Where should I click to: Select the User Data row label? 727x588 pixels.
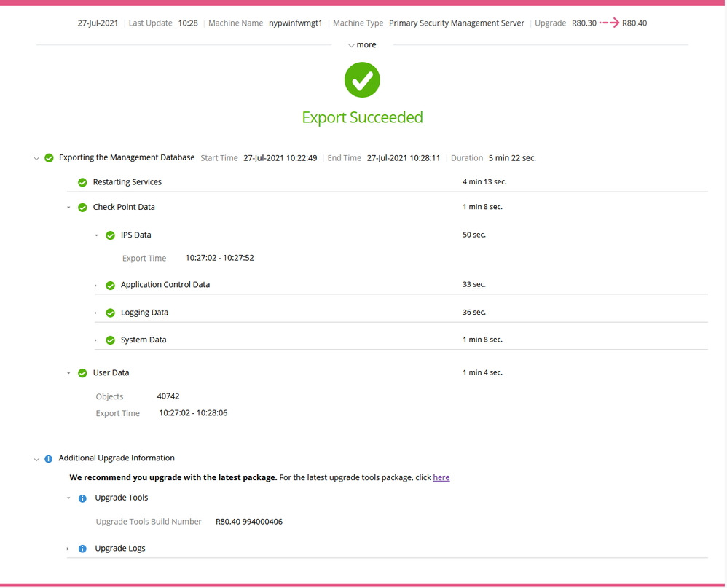coord(111,372)
